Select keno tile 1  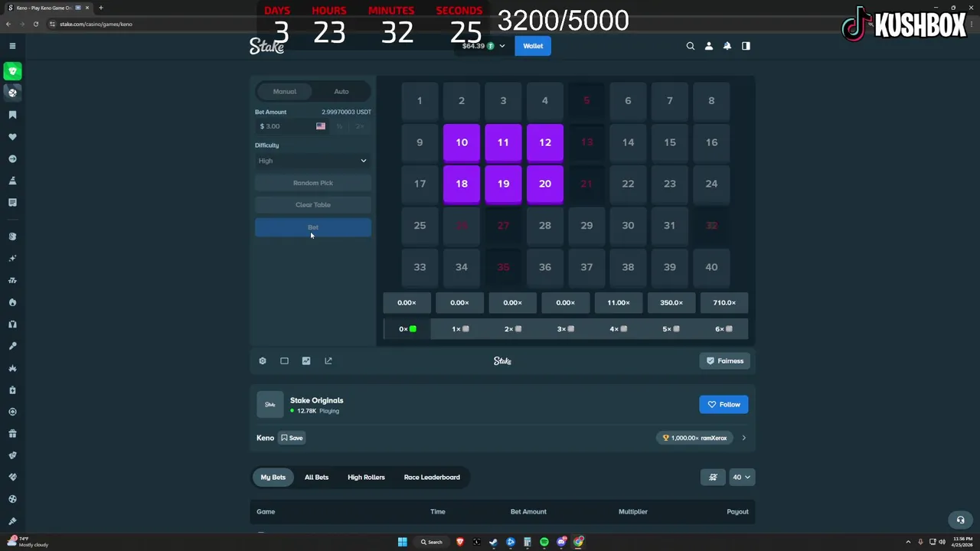pos(420,101)
